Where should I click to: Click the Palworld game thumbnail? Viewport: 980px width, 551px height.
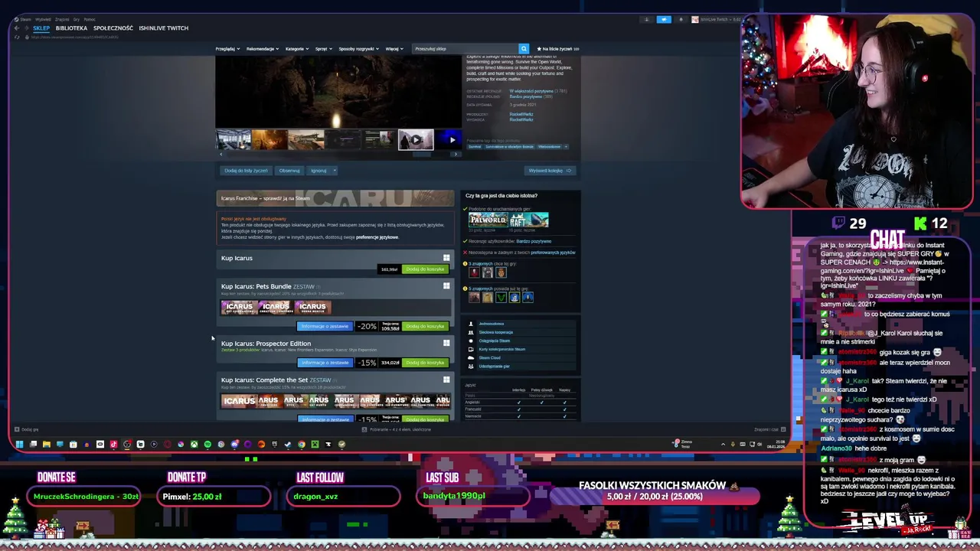(x=488, y=220)
